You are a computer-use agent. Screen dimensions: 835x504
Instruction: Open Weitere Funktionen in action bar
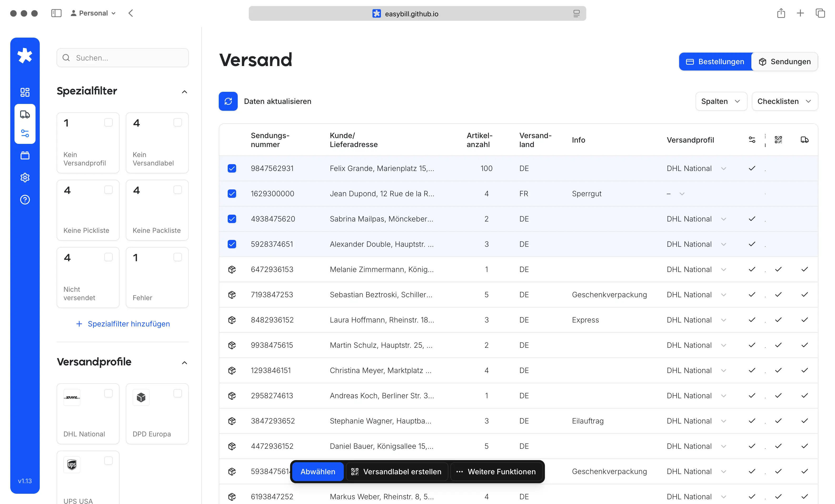[x=496, y=471]
